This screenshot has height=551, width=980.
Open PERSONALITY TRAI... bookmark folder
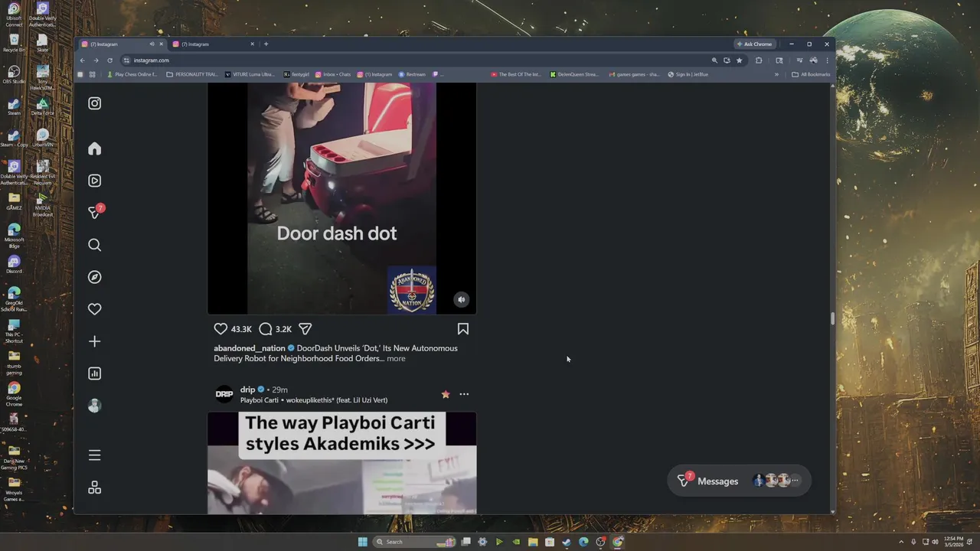point(192,74)
